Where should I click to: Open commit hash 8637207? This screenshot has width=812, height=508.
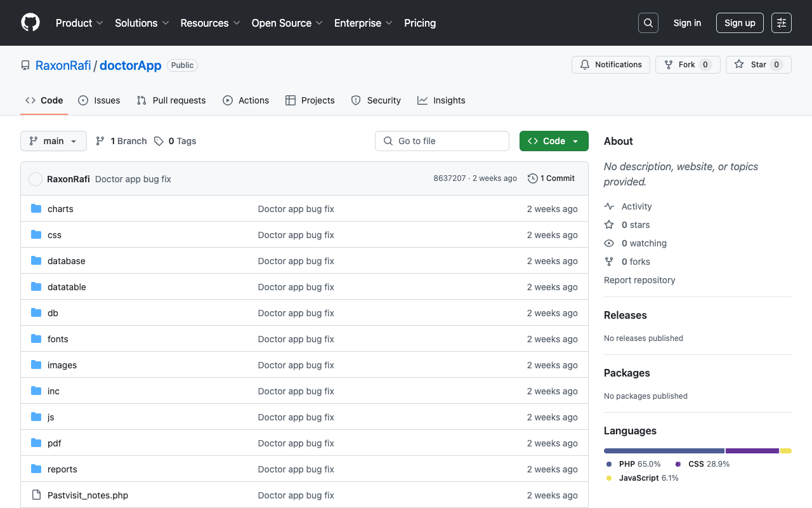pos(450,178)
